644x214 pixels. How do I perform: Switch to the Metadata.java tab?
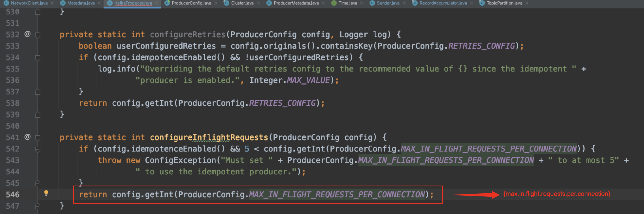click(x=81, y=3)
